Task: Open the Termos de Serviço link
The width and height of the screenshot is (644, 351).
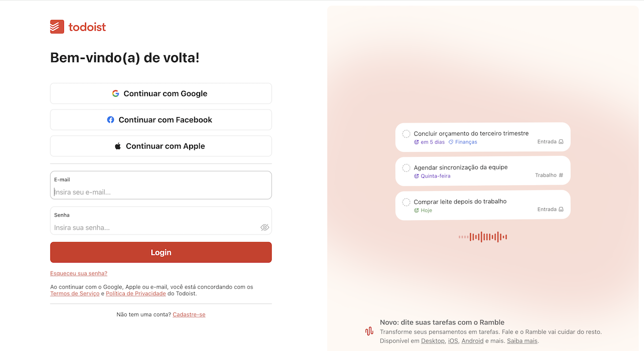Action: coord(74,293)
